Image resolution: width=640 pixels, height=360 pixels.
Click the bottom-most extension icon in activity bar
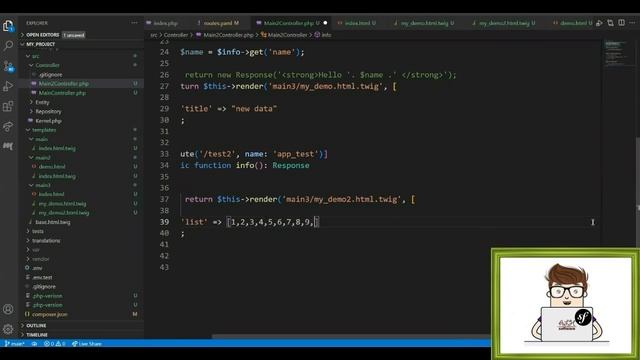coord(8,146)
